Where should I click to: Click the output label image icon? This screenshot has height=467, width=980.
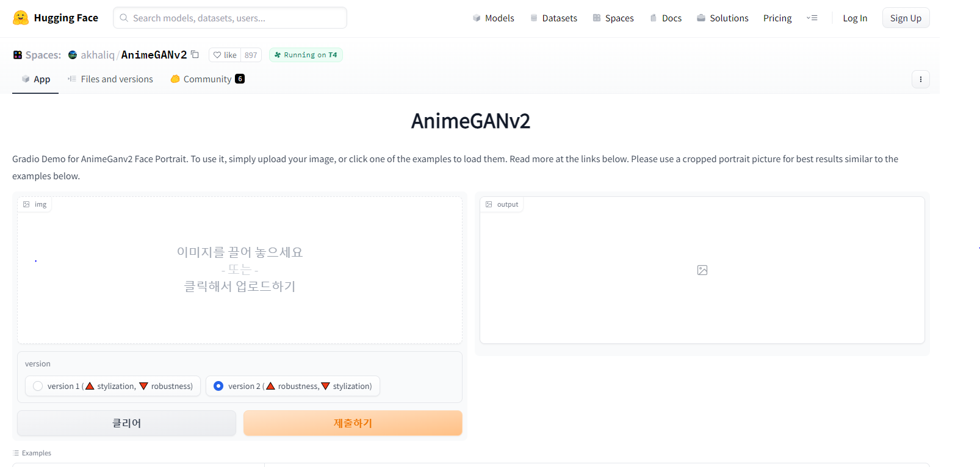tap(489, 204)
